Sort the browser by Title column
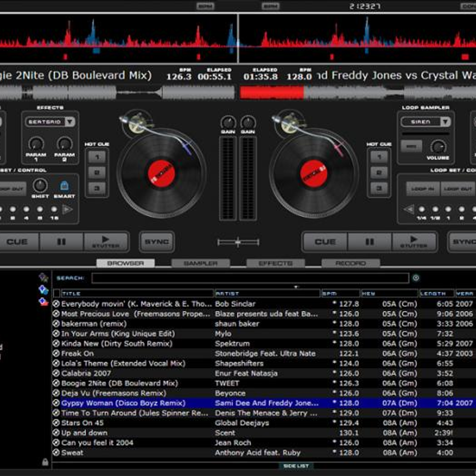This screenshot has height=476, width=476. [x=137, y=294]
